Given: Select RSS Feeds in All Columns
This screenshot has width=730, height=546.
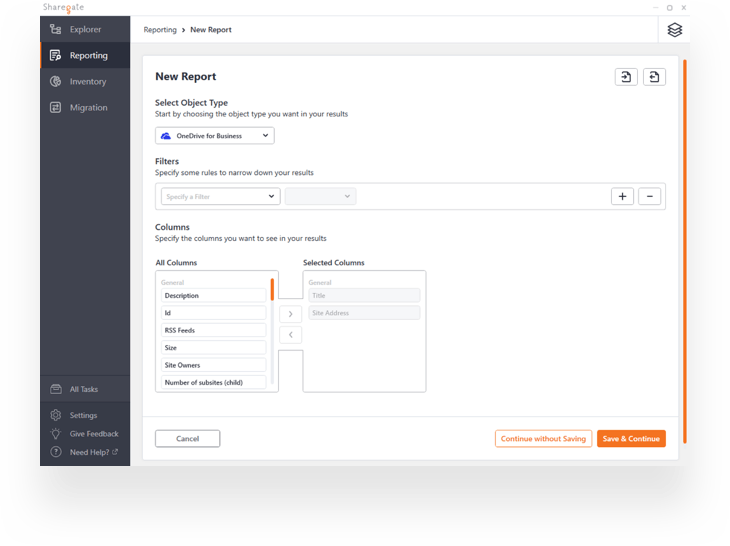Looking at the screenshot, I should [214, 330].
